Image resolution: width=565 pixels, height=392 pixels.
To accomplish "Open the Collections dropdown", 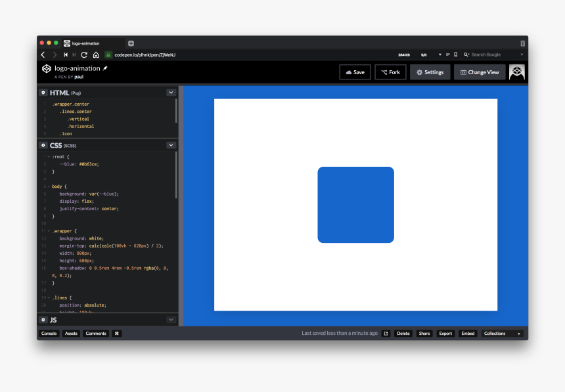I will [503, 334].
